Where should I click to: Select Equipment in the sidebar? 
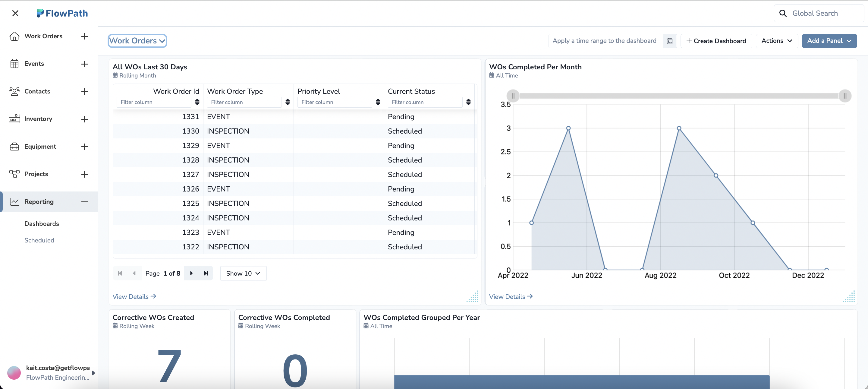click(40, 146)
